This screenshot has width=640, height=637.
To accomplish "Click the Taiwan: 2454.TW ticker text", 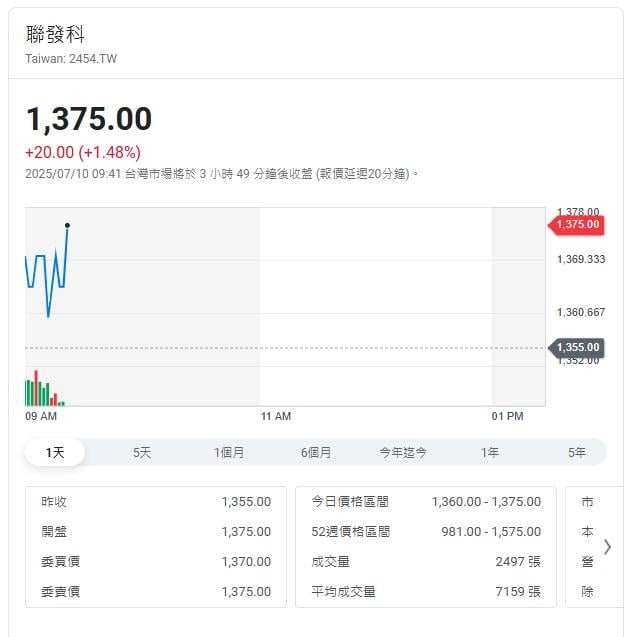I will 71,59.
